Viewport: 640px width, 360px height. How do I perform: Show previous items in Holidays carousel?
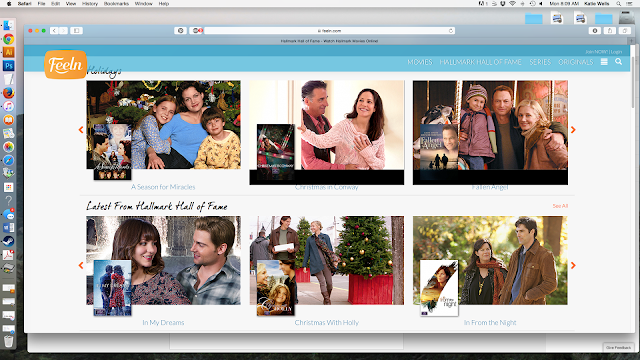coord(81,130)
